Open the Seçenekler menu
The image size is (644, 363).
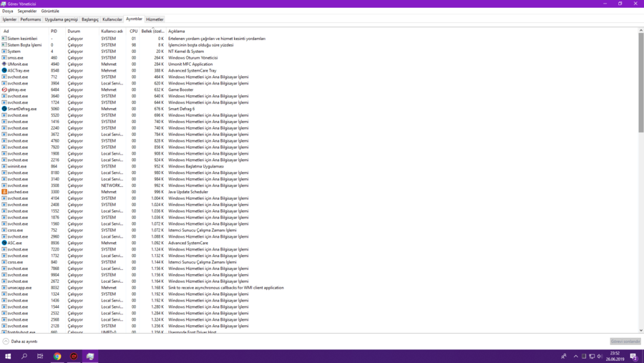click(27, 11)
